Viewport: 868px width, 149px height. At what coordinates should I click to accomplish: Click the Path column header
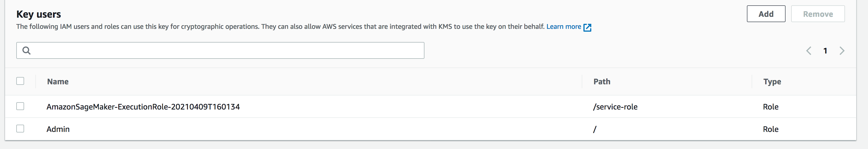click(x=602, y=82)
